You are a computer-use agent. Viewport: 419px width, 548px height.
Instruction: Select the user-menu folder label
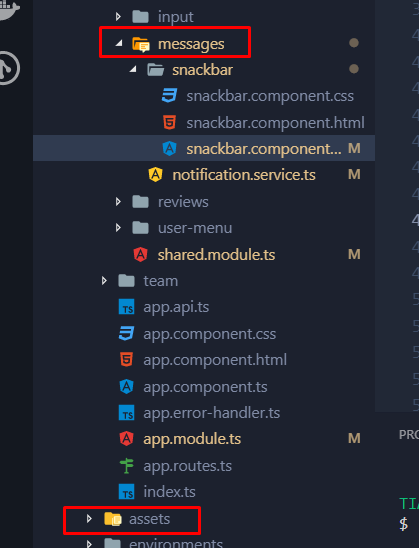(x=195, y=228)
